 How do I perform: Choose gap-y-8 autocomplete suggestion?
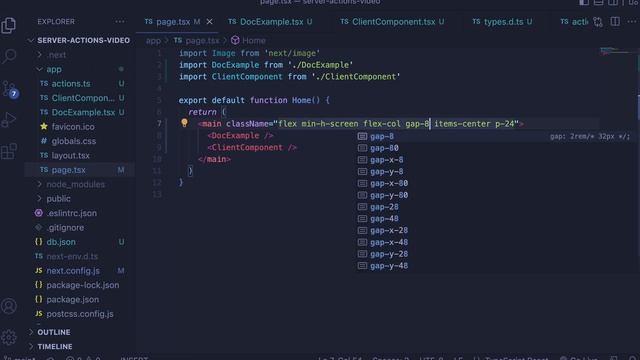click(x=493, y=172)
